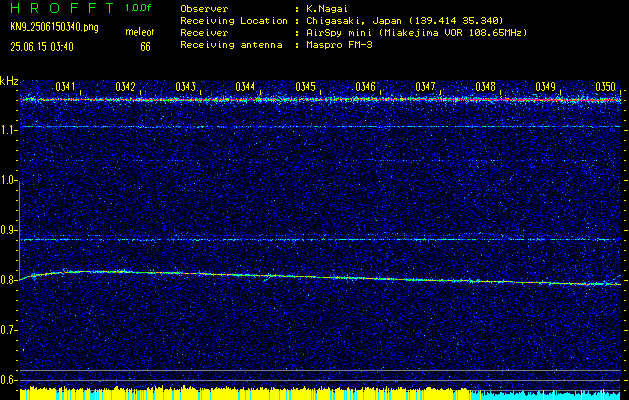Screen dimensions: 629x400
Task: Click the date stamp 25.06.15 03:40
Action: tap(42, 47)
